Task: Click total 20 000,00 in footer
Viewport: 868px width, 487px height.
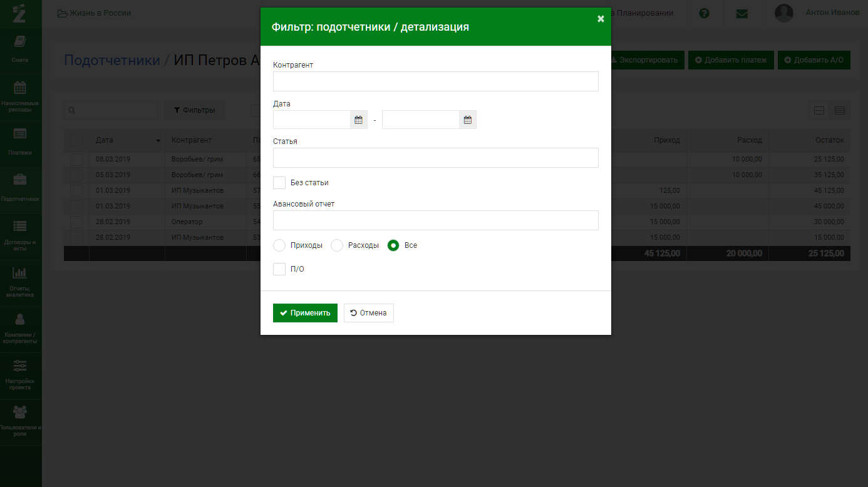Action: pos(744,254)
